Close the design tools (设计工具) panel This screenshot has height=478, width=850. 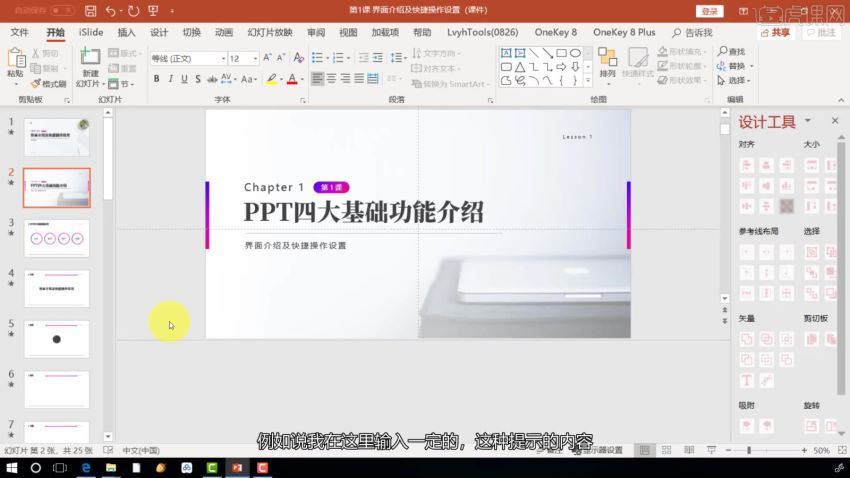835,120
